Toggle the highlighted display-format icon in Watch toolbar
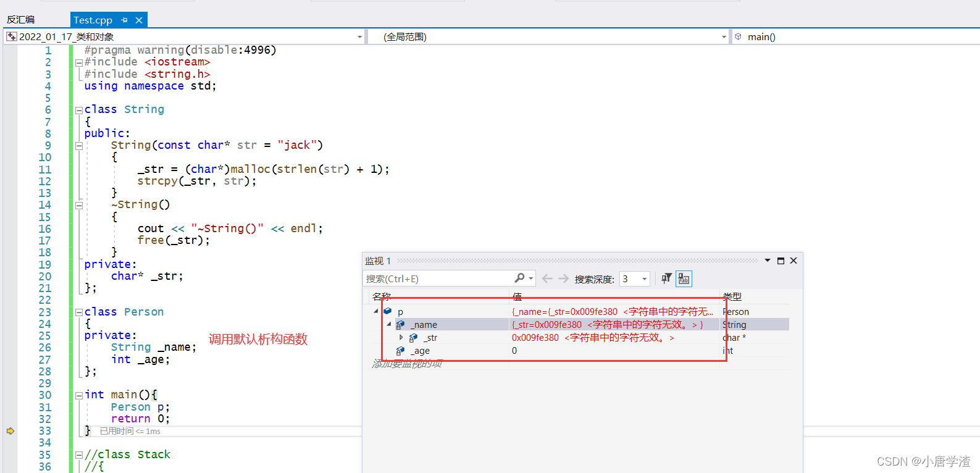This screenshot has height=473, width=980. (684, 278)
